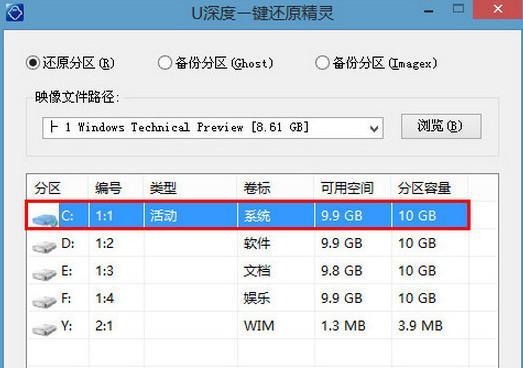Click the F: drive icon
523x368 pixels.
[x=44, y=301]
